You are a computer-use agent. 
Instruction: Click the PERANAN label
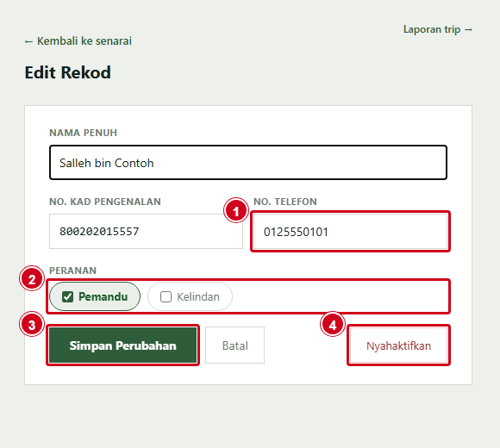(72, 271)
